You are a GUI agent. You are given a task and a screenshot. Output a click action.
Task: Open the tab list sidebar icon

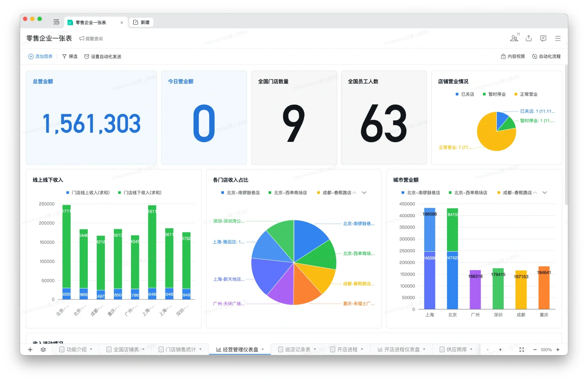point(56,22)
